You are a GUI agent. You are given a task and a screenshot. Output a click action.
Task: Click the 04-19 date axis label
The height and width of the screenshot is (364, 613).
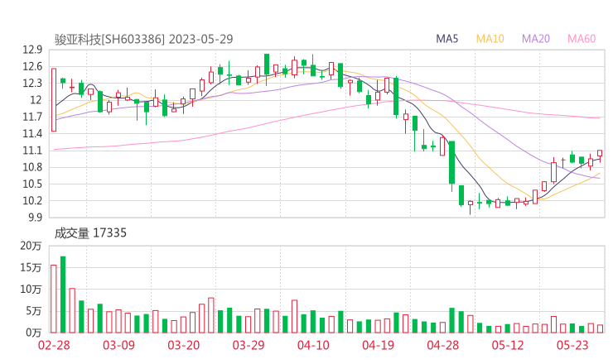coord(378,345)
